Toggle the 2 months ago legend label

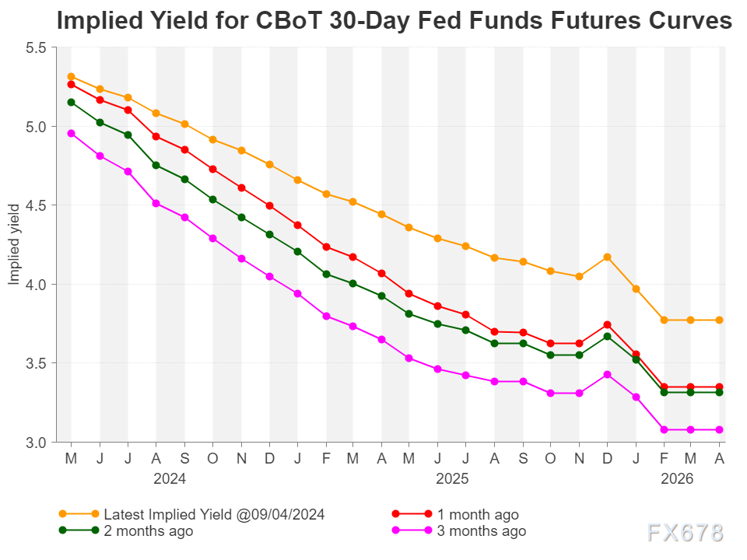pos(148,531)
